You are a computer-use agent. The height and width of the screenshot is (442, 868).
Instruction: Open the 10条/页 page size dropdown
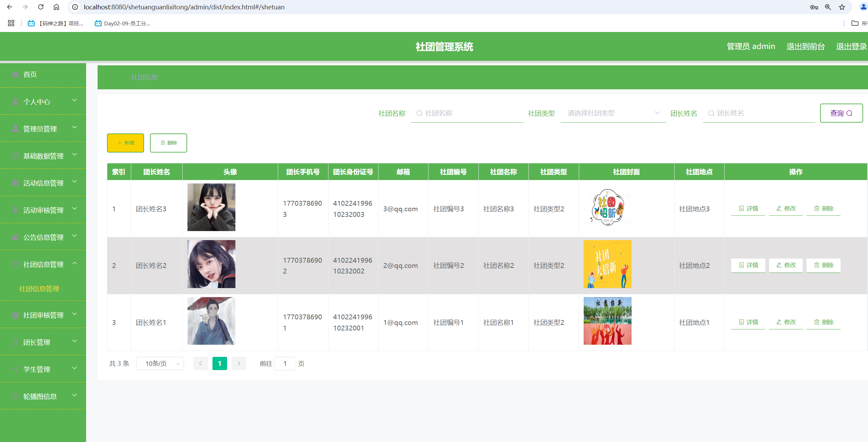pyautogui.click(x=160, y=363)
